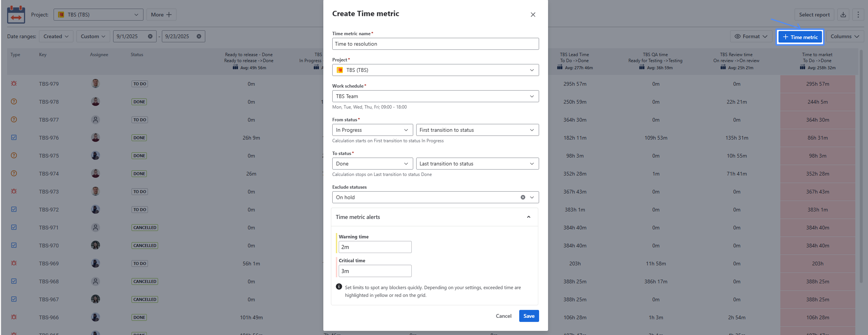Clear the 9/23/2025 end date
The width and height of the screenshot is (868, 335).
(199, 36)
